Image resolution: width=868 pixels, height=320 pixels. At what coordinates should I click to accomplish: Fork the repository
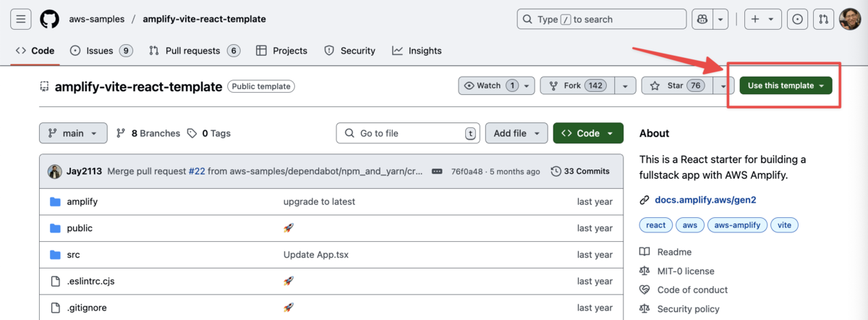pos(578,85)
